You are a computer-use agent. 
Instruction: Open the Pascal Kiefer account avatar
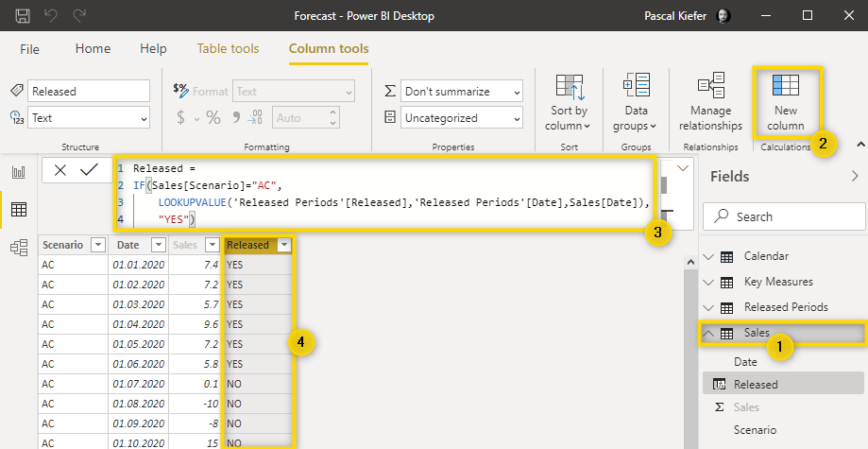point(723,15)
